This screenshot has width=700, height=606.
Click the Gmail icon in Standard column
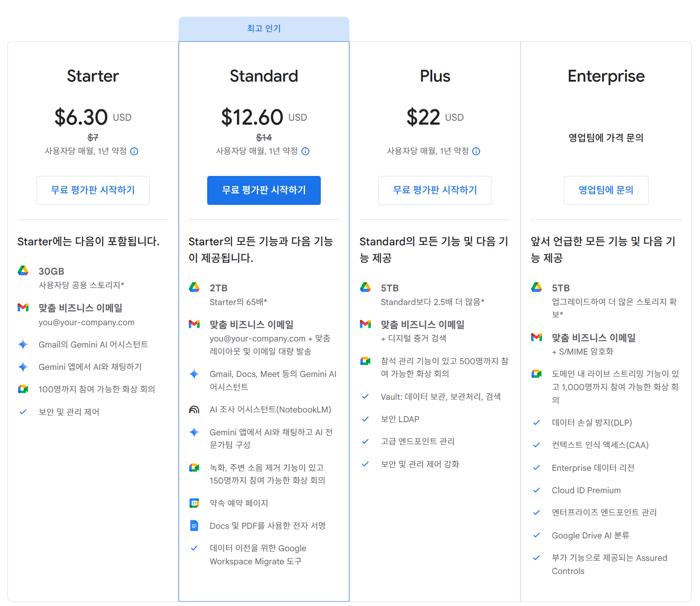pos(194,324)
